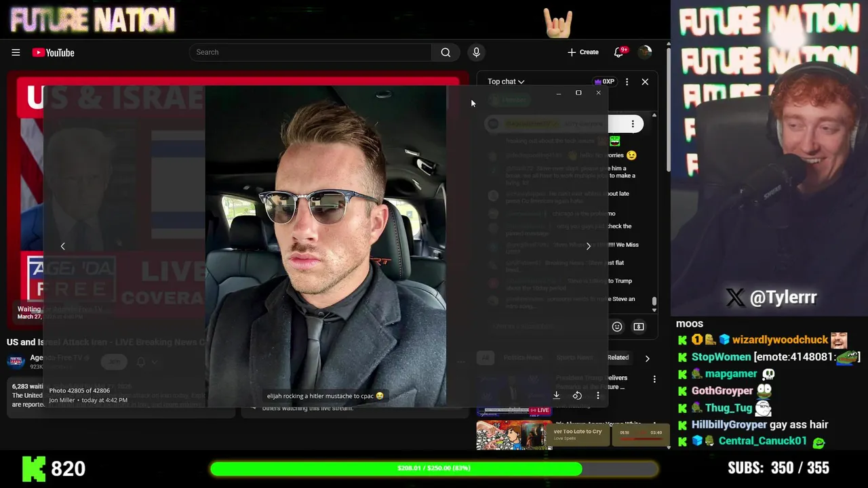Click the @Tylerrr X handle overlay
The image size is (868, 488).
(772, 297)
